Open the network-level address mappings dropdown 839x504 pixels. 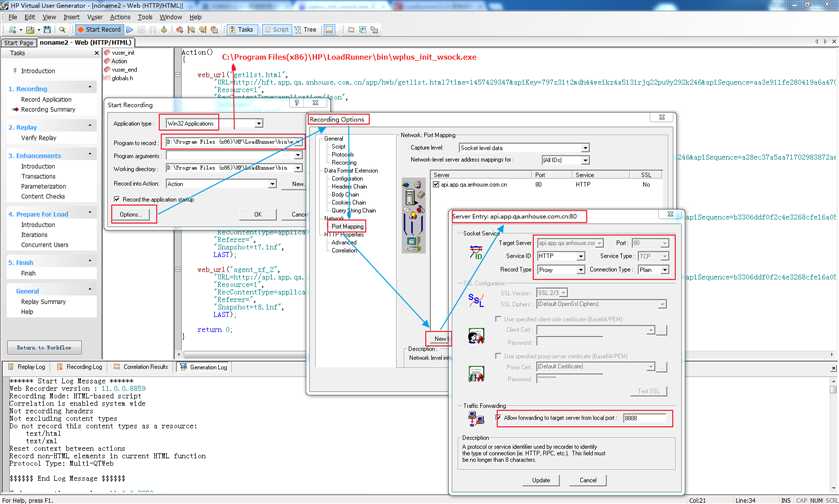(585, 160)
